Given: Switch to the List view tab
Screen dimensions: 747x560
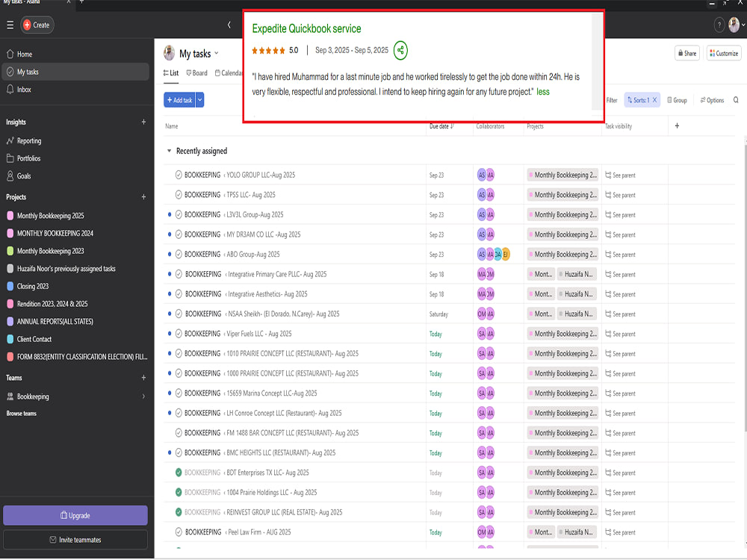Looking at the screenshot, I should pos(171,73).
